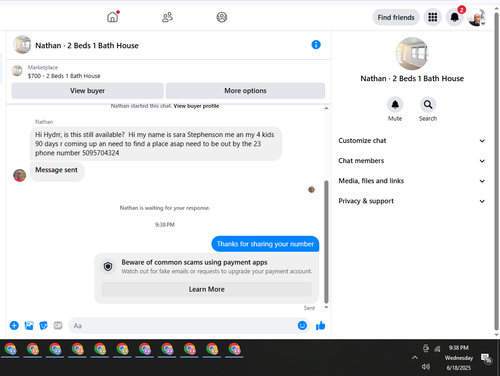Image resolution: width=500 pixels, height=376 pixels.
Task: Send a thumbs-up like
Action: 320,325
